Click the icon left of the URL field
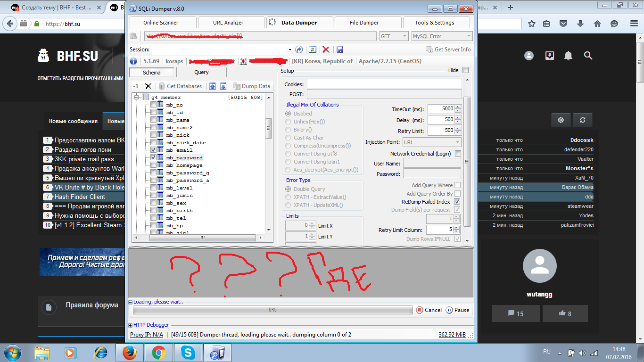 coord(133,36)
